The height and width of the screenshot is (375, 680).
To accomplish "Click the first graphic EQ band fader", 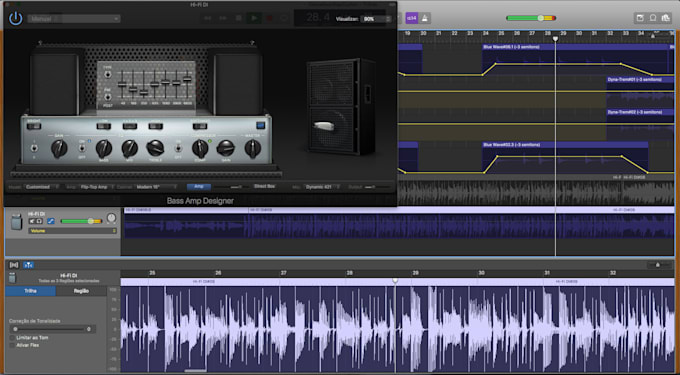I will (x=122, y=84).
